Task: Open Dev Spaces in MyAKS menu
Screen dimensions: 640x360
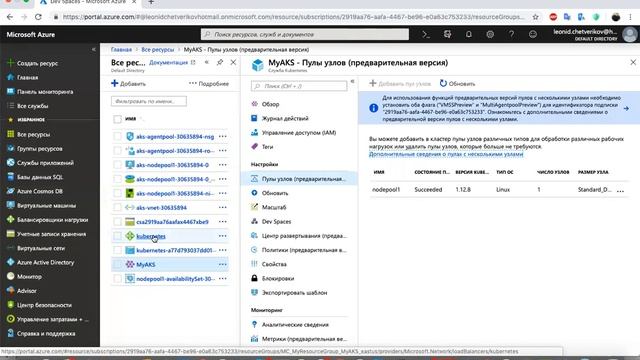Action: pos(276,222)
